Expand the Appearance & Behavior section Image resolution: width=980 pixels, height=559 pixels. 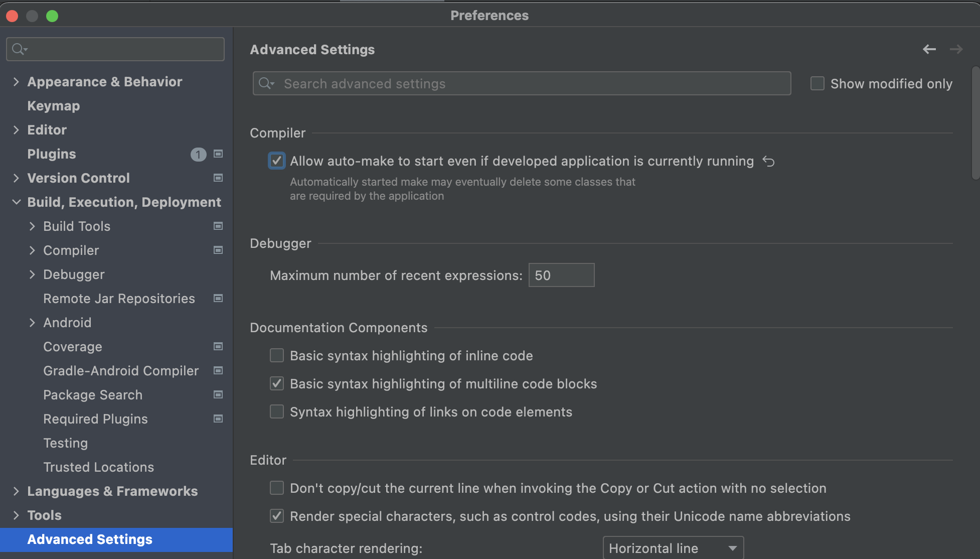(16, 82)
